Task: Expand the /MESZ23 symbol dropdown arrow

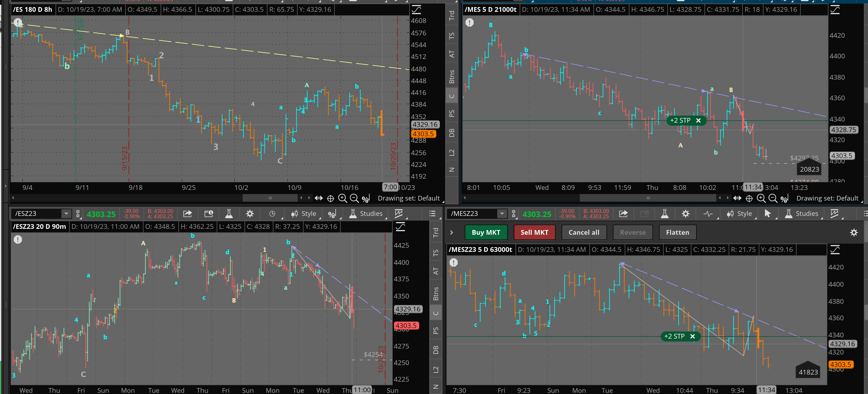Action: tap(502, 214)
